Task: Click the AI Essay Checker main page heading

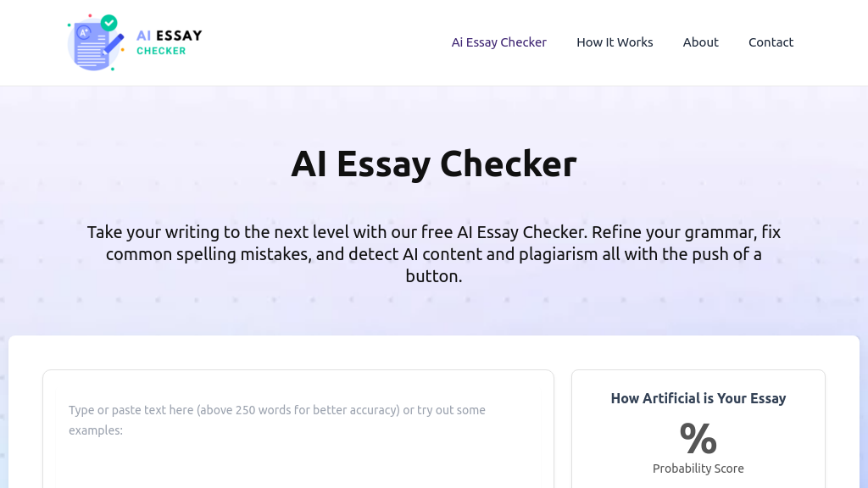Action: point(433,164)
